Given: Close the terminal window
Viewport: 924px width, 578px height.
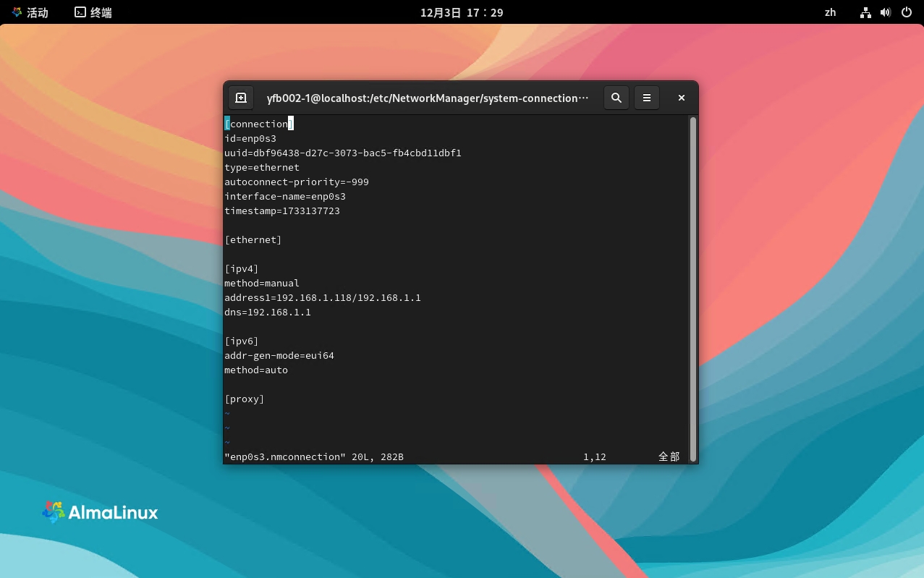Looking at the screenshot, I should (681, 98).
